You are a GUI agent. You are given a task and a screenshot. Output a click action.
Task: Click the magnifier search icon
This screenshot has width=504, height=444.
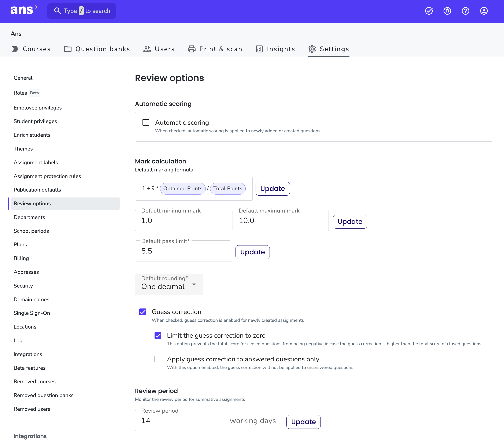pos(57,11)
